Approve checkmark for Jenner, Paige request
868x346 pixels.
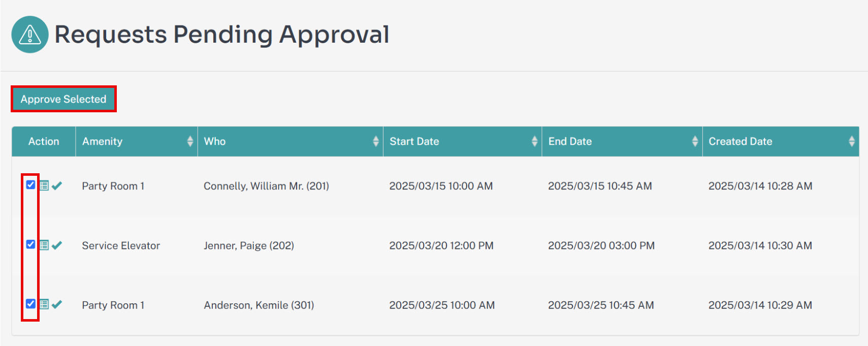57,245
